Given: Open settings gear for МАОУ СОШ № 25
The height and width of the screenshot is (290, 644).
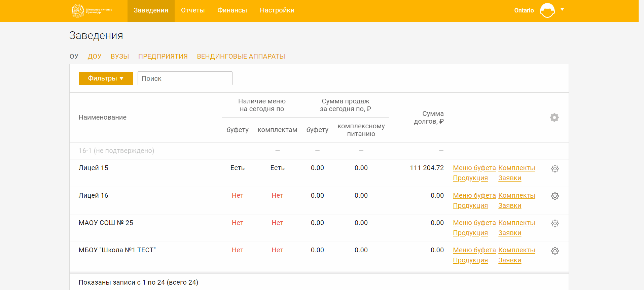Looking at the screenshot, I should (555, 223).
